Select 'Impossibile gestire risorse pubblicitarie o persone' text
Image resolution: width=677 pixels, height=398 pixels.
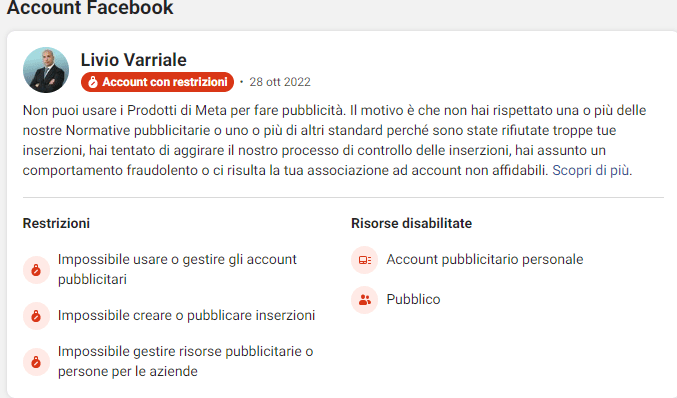point(186,361)
